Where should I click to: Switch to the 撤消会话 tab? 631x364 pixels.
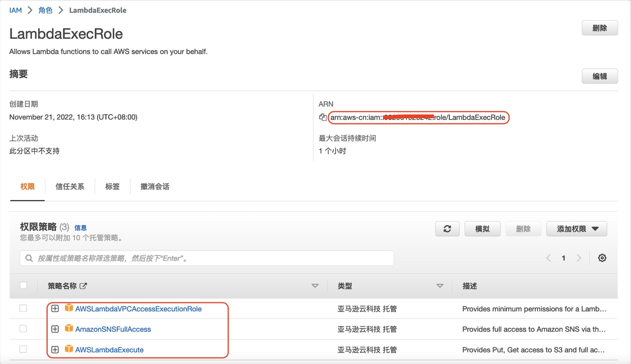point(155,187)
